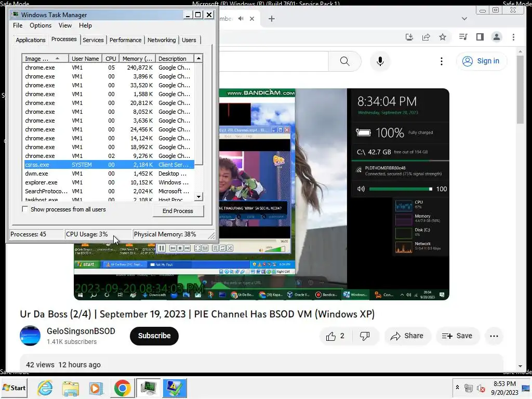The image size is (532, 399).
Task: Click the Chrome search magnifier icon
Action: [x=344, y=61]
